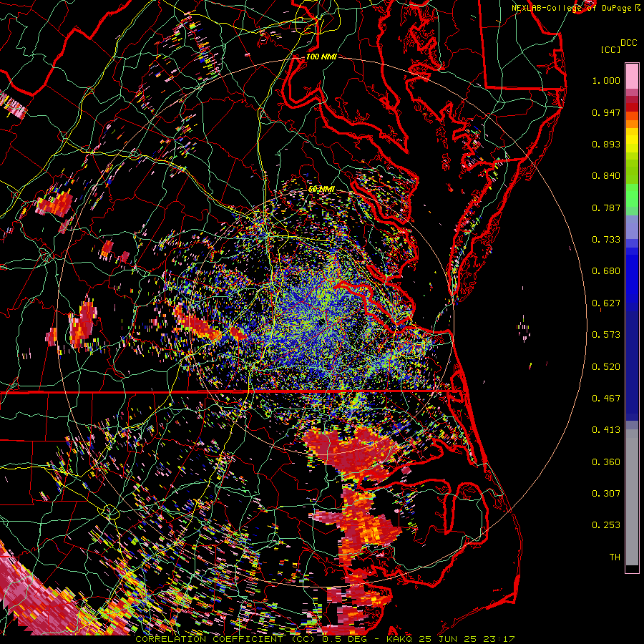This screenshot has width=644, height=644.
Task: Click the 0.467 scale value
Action: pos(606,399)
